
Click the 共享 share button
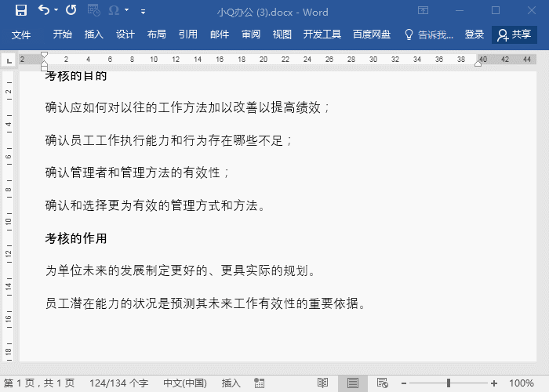click(x=514, y=34)
